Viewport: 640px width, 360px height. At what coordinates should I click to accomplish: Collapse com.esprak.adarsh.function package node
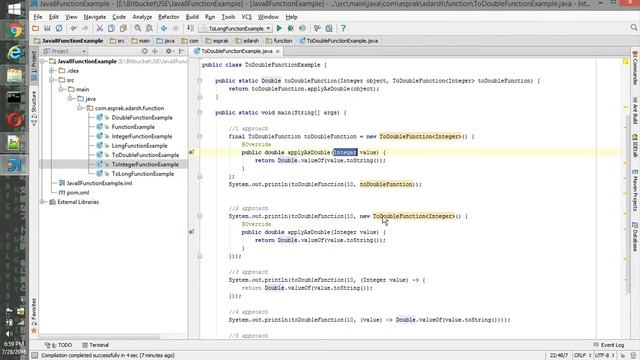tap(79, 108)
